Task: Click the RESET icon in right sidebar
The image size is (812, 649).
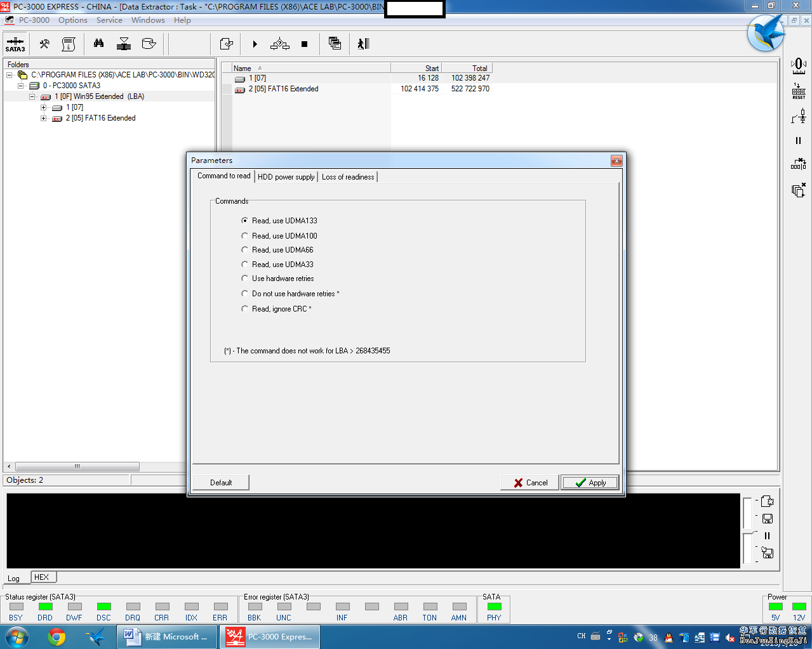Action: pos(799,91)
